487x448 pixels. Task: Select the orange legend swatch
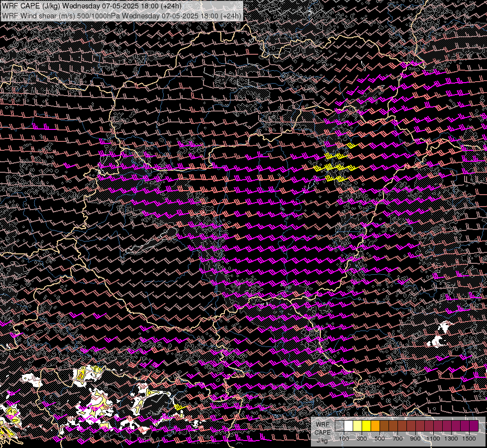(375, 426)
